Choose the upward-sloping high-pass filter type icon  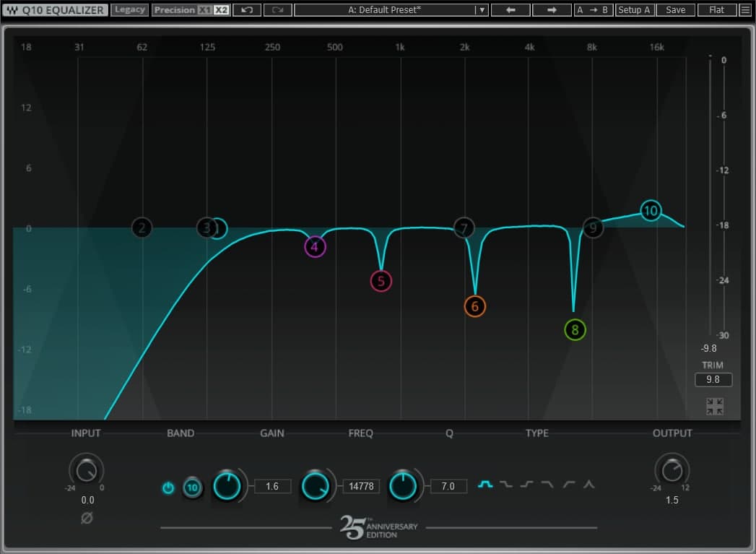(569, 485)
